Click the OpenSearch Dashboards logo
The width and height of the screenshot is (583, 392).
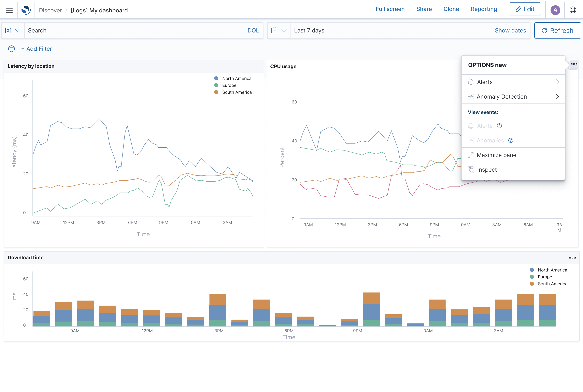pos(26,10)
